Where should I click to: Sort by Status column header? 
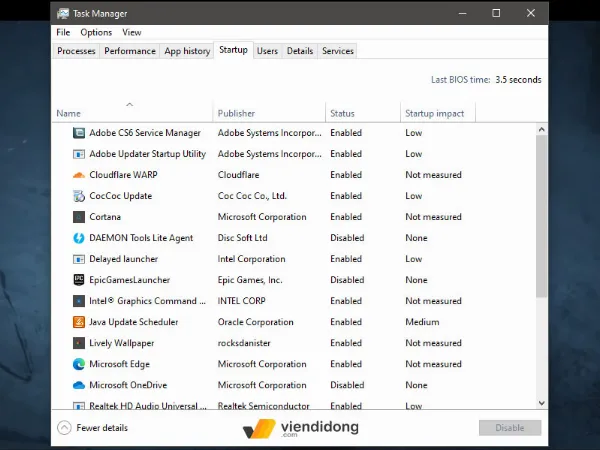click(x=343, y=113)
